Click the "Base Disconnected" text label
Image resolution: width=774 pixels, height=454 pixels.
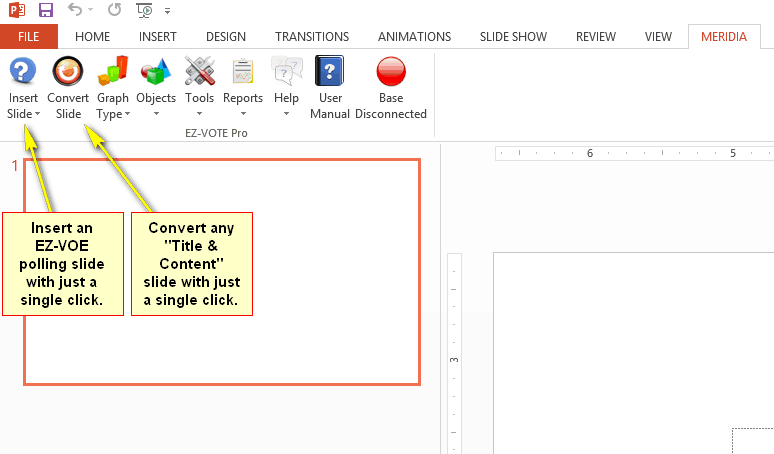(391, 106)
